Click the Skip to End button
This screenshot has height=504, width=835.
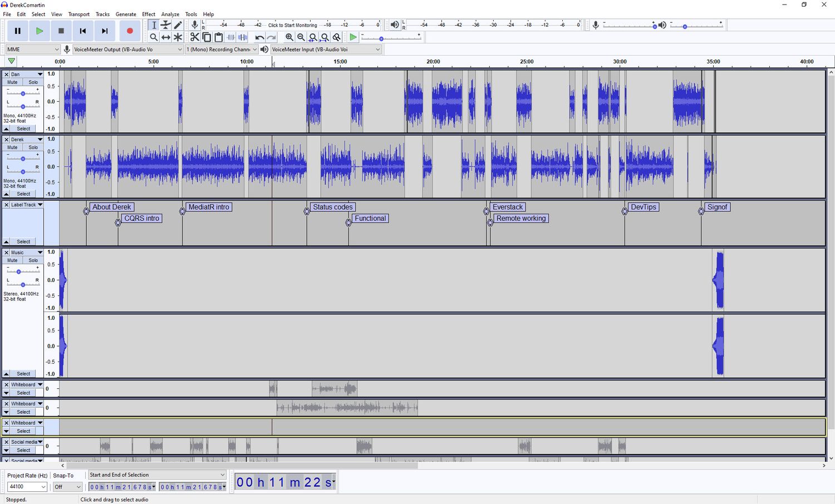point(105,31)
